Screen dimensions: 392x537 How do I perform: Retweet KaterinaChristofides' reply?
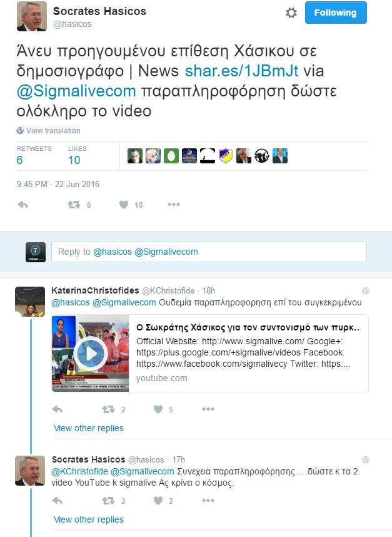pos(108,409)
